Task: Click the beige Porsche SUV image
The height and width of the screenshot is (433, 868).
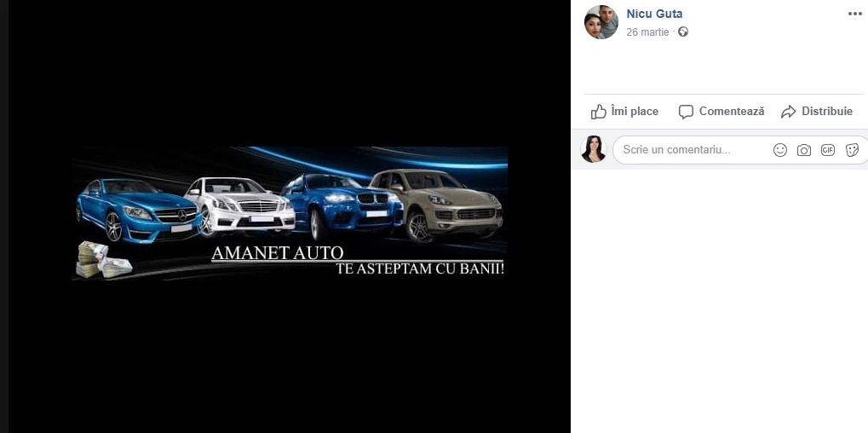Action: click(x=437, y=205)
